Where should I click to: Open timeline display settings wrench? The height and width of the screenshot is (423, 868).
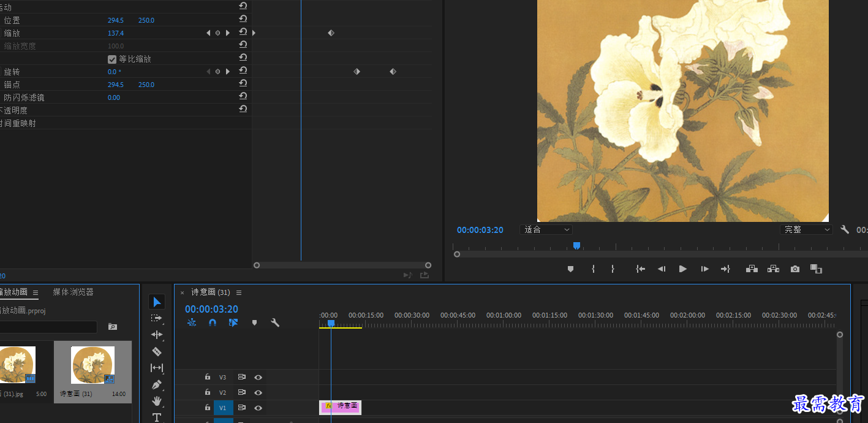coord(275,322)
